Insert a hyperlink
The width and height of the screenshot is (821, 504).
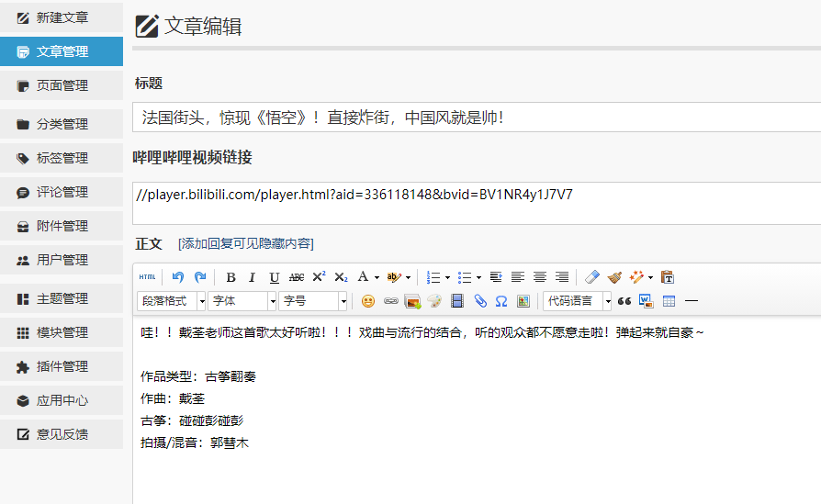point(390,301)
